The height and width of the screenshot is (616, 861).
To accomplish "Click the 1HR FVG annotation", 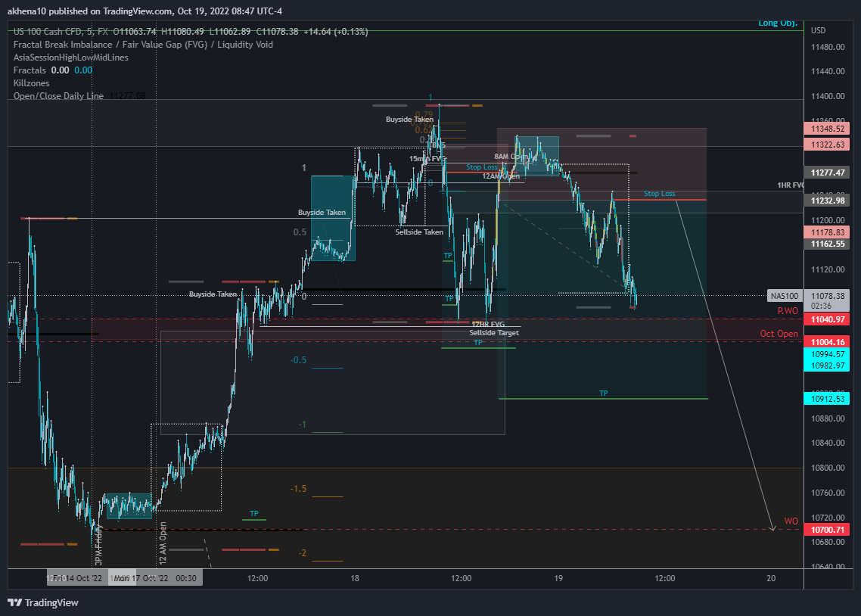I will click(790, 185).
